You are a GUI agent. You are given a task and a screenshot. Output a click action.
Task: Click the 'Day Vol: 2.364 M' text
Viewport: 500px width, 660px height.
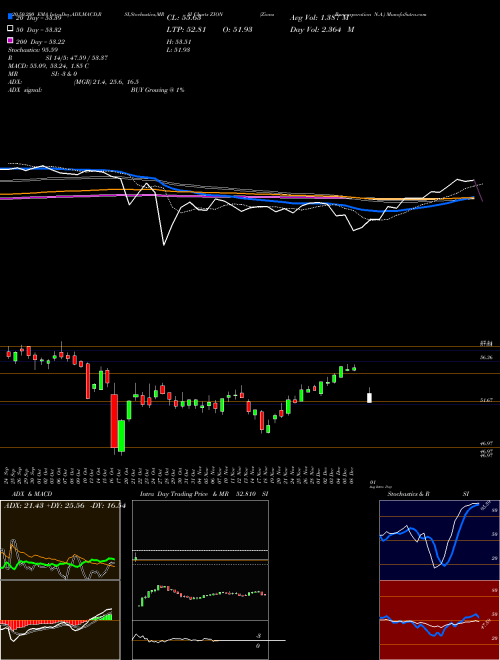point(322,30)
